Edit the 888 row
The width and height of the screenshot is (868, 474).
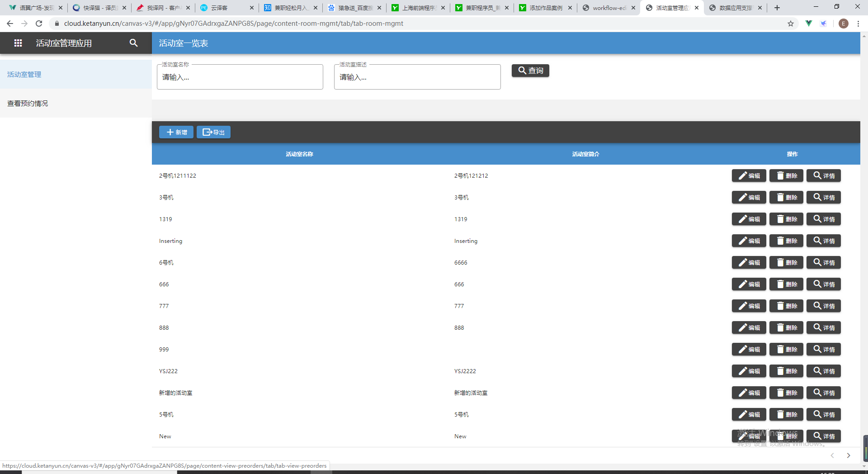pos(749,327)
